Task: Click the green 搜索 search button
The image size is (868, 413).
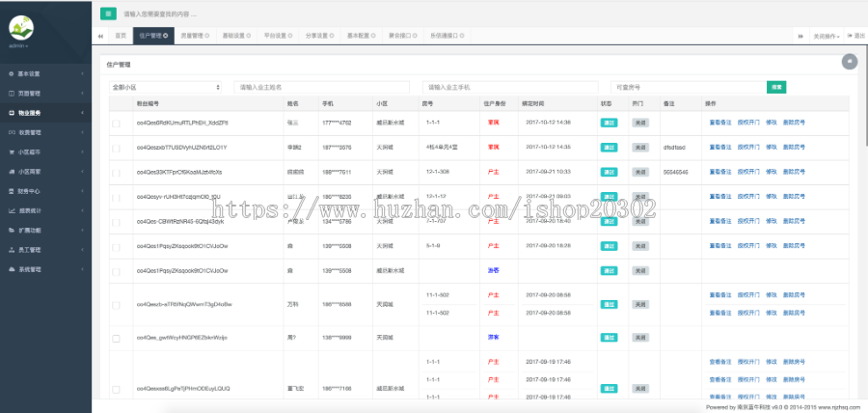Action: point(776,88)
